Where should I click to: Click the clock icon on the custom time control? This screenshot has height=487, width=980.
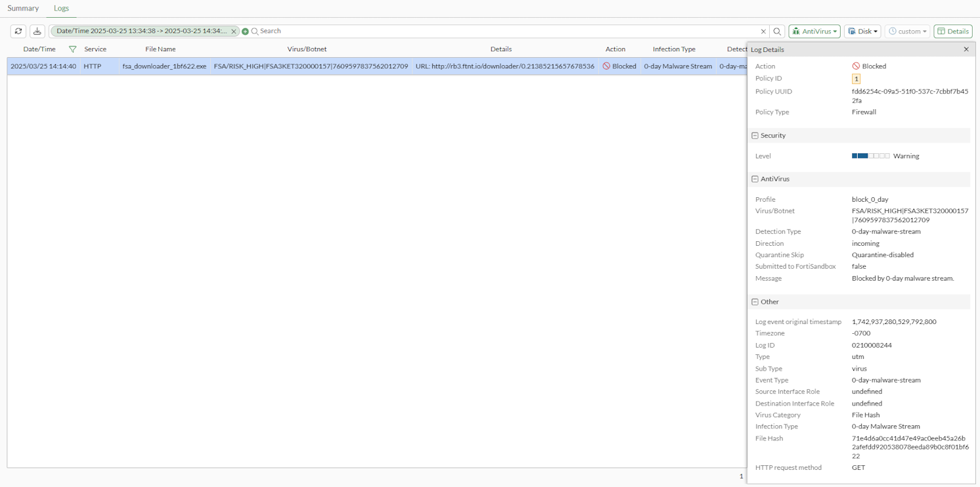[x=891, y=31]
